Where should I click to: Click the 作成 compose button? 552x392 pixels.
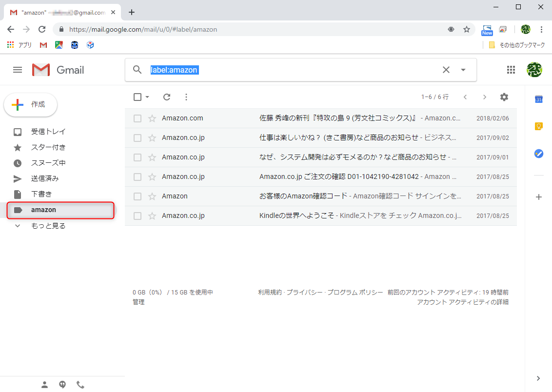tap(30, 104)
